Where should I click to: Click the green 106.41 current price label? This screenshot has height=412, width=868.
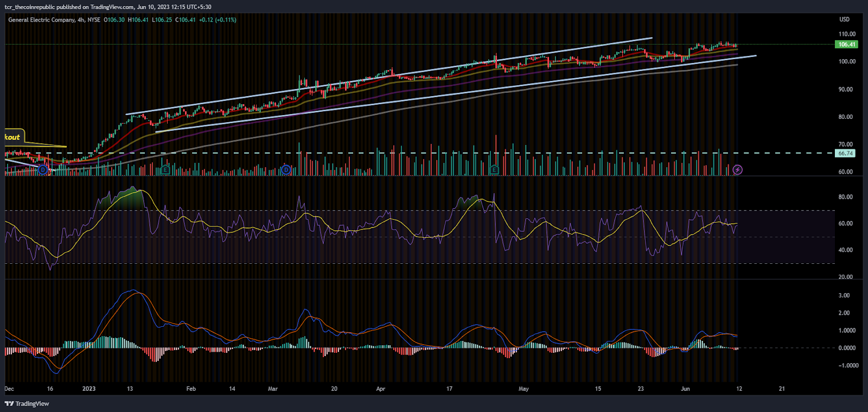point(846,45)
